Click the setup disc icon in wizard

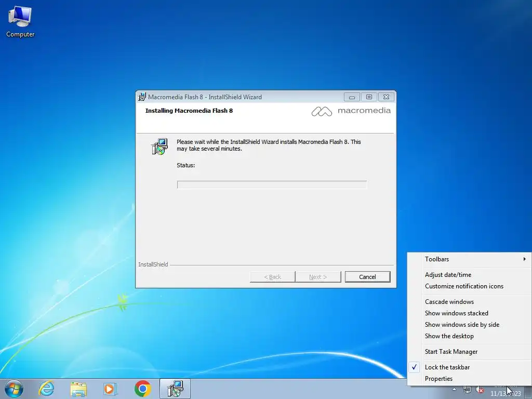(x=159, y=146)
